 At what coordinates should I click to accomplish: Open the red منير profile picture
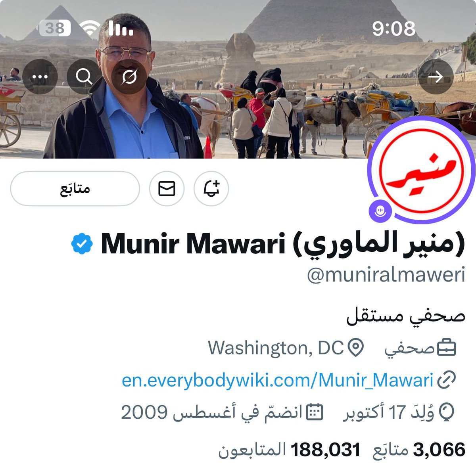(421, 170)
